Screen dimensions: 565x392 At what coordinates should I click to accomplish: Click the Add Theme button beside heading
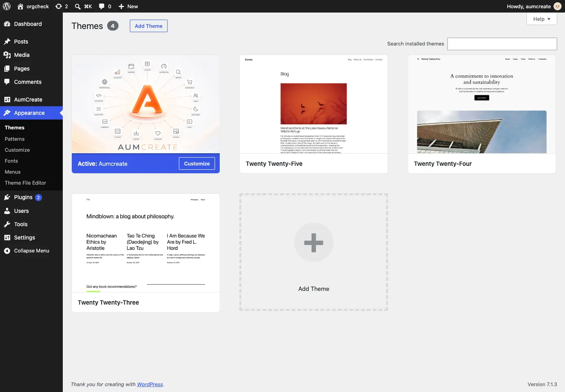pyautogui.click(x=149, y=26)
